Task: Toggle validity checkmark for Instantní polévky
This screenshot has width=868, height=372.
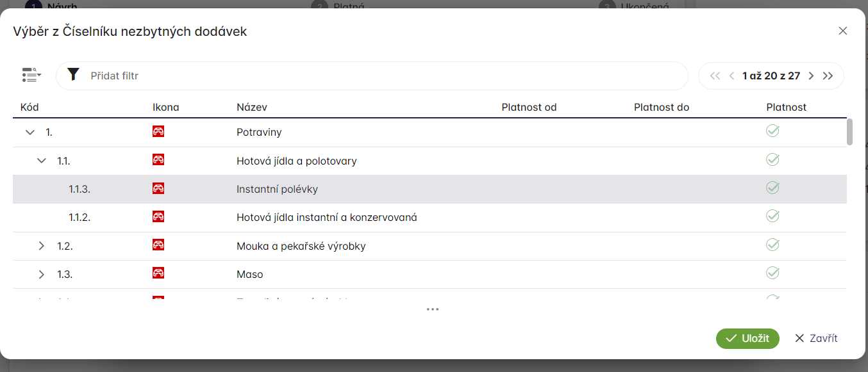Action: coord(772,188)
